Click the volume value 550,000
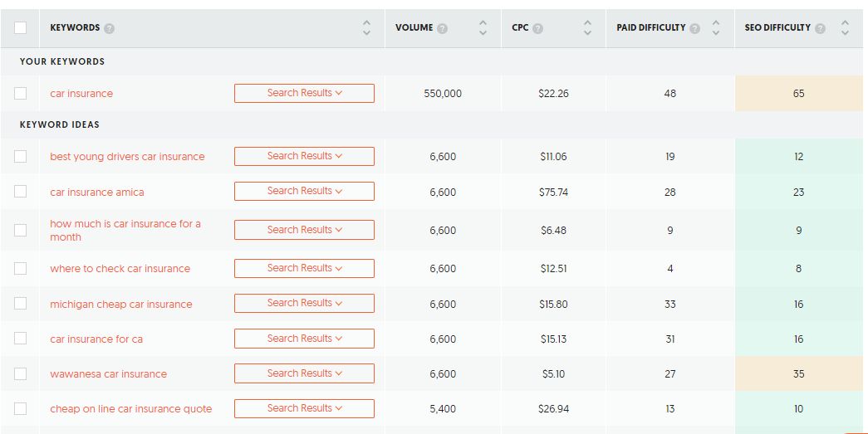 (443, 94)
